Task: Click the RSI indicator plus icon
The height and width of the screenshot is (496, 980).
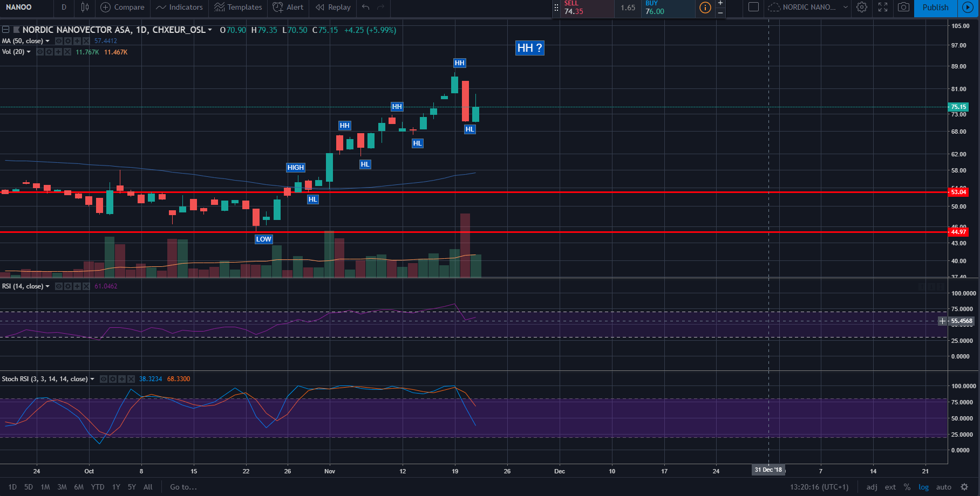Action: (x=77, y=286)
